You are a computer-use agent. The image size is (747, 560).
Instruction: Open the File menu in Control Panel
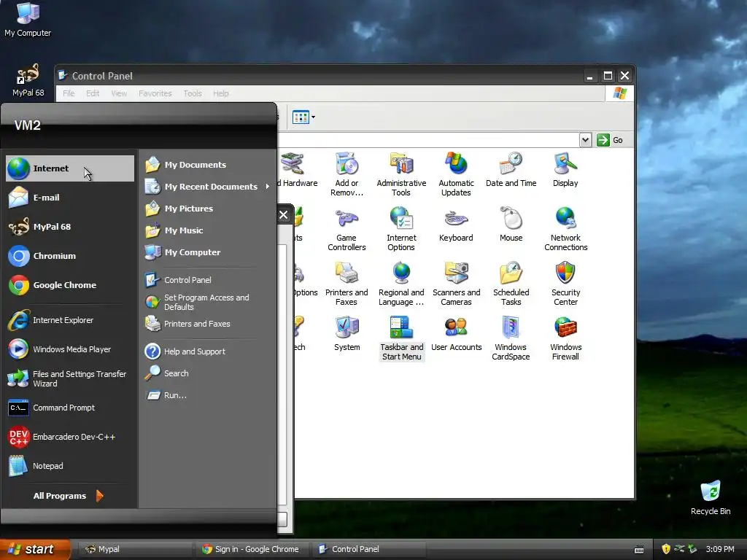[x=69, y=93]
